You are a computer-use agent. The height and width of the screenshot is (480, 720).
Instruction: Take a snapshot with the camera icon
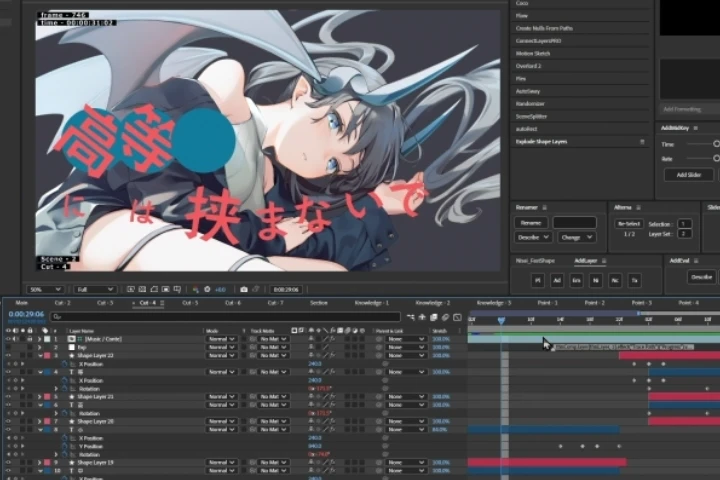(x=244, y=289)
